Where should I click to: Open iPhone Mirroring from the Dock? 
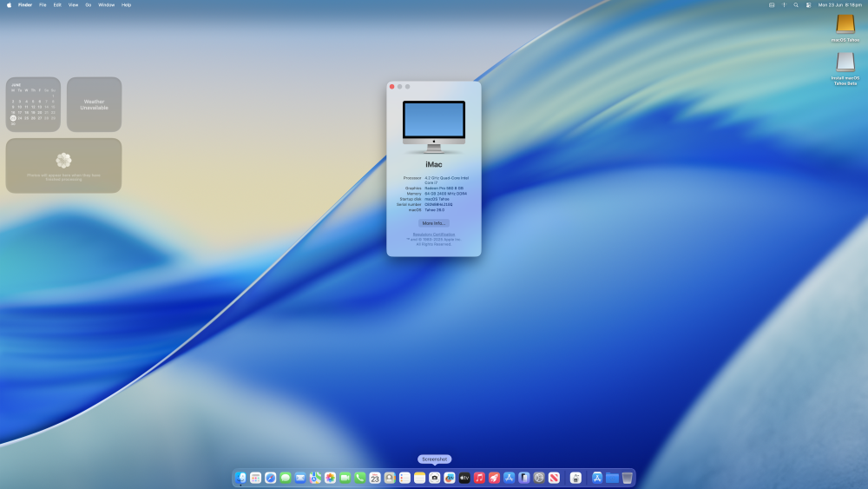point(524,478)
